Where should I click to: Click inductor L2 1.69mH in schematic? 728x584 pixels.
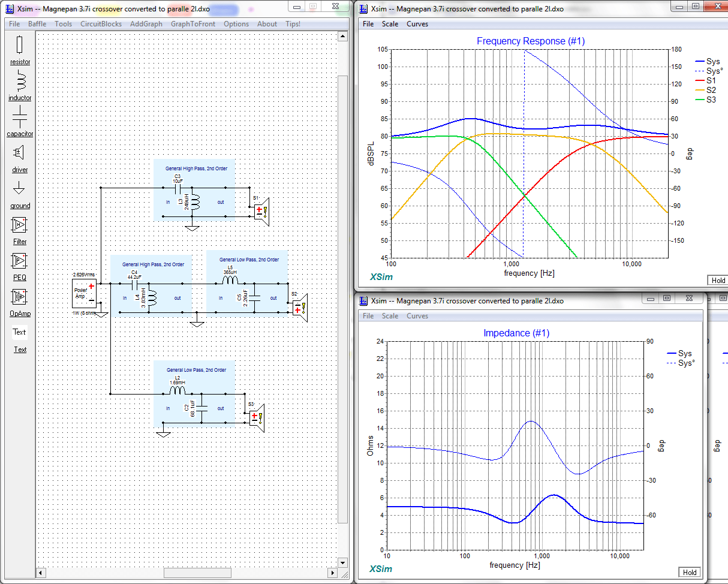(178, 391)
